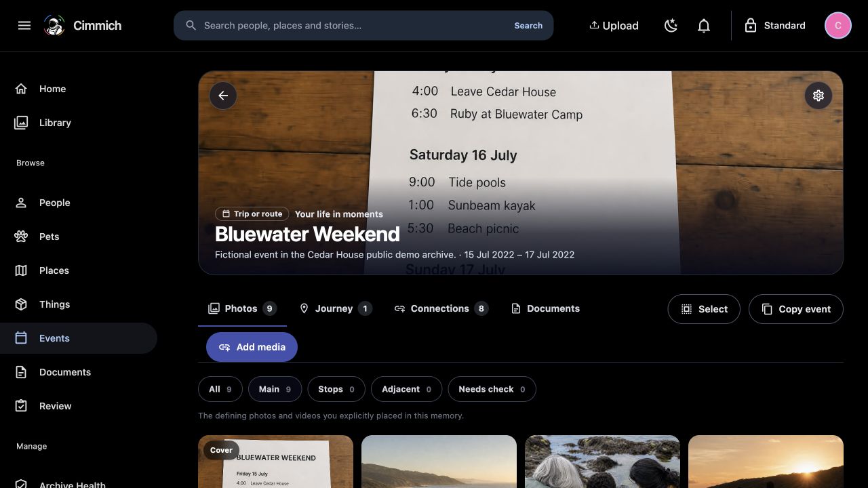
Task: Filter by Needs check chip
Action: click(492, 389)
